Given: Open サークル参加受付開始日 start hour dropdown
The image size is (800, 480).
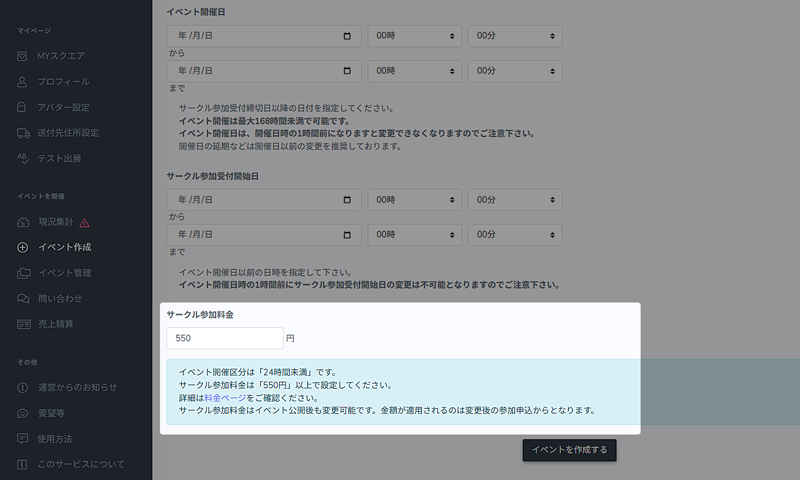Looking at the screenshot, I should 414,200.
